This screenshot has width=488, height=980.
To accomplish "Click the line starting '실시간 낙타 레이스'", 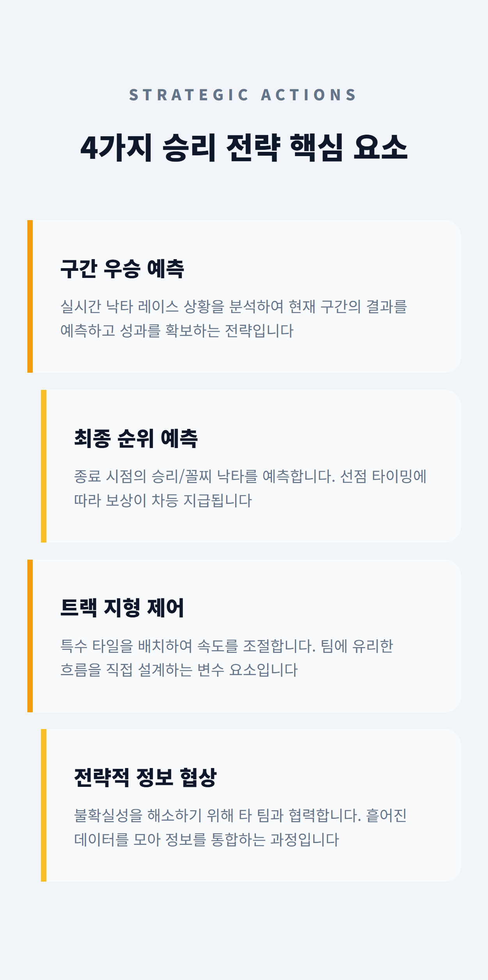I will 233,307.
